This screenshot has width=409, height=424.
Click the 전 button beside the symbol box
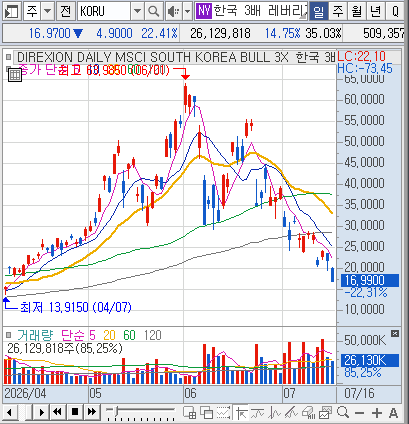65,11
